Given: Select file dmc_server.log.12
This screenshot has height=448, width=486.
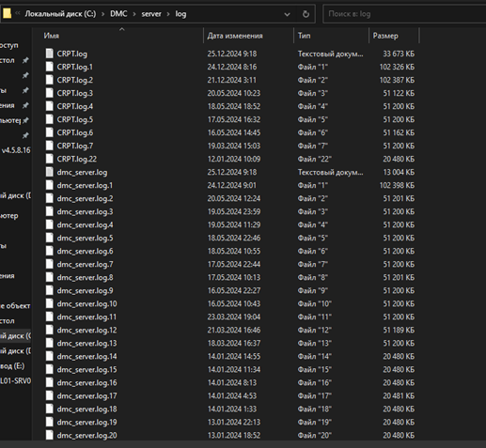Looking at the screenshot, I should point(86,330).
